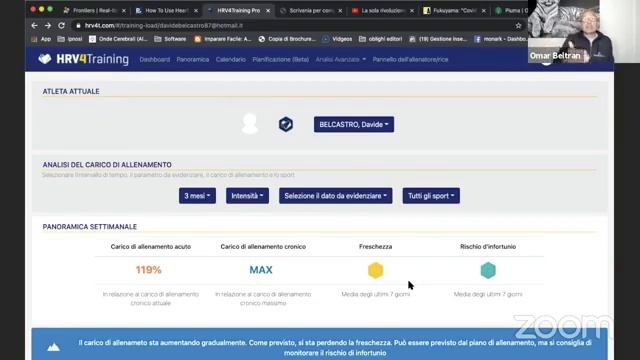The height and width of the screenshot is (360, 640).
Task: Click the blue training load advice banner
Action: click(320, 344)
